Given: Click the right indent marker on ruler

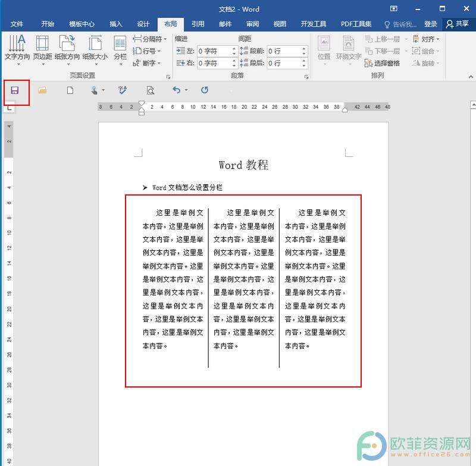Looking at the screenshot, I should [x=345, y=109].
